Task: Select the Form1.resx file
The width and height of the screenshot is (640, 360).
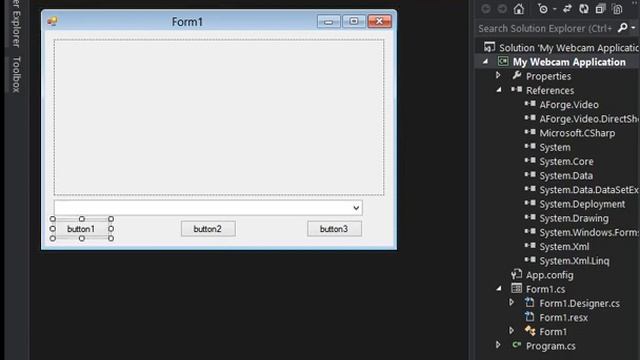Action: click(x=563, y=318)
